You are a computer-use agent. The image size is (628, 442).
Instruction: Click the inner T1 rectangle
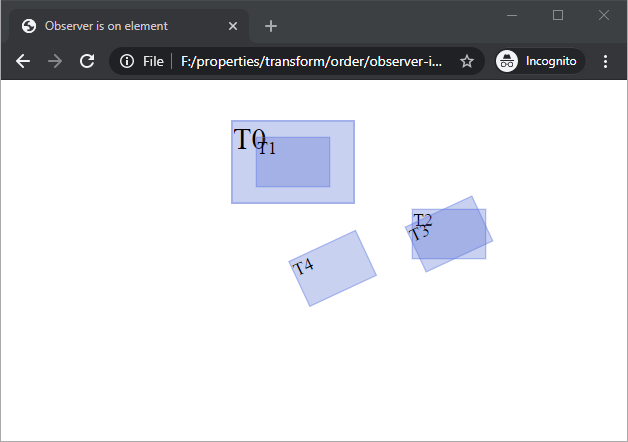tap(300, 167)
